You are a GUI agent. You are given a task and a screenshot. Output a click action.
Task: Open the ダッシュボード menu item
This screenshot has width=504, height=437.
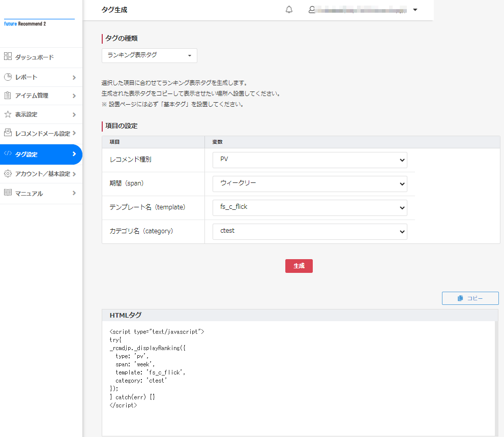[41, 57]
